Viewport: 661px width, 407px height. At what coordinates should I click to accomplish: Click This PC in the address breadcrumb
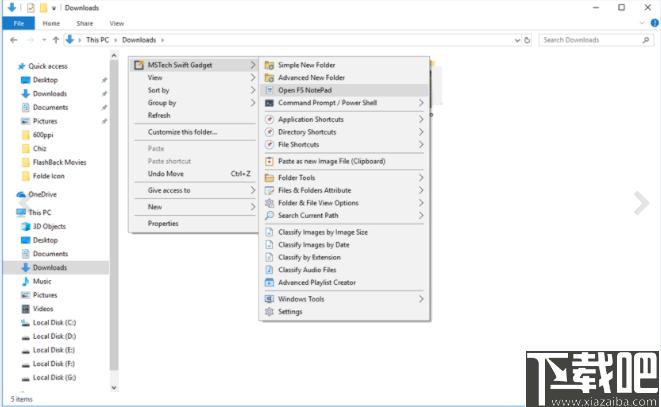coord(97,40)
